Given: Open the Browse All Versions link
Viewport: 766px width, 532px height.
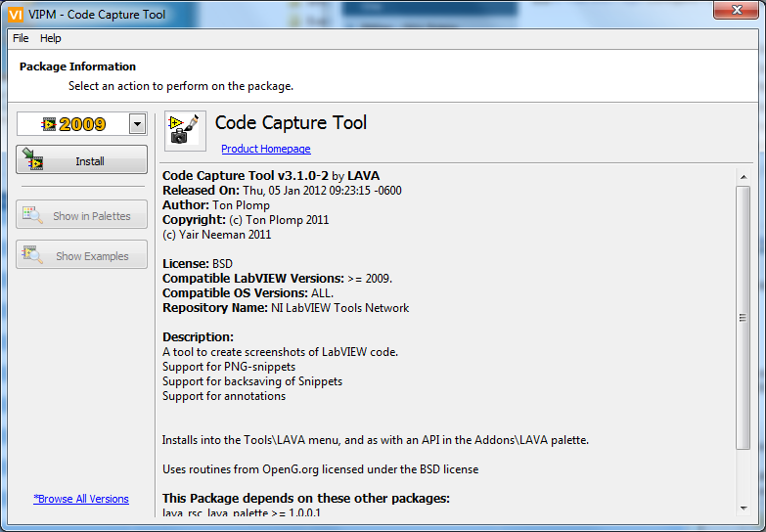Looking at the screenshot, I should 81,499.
